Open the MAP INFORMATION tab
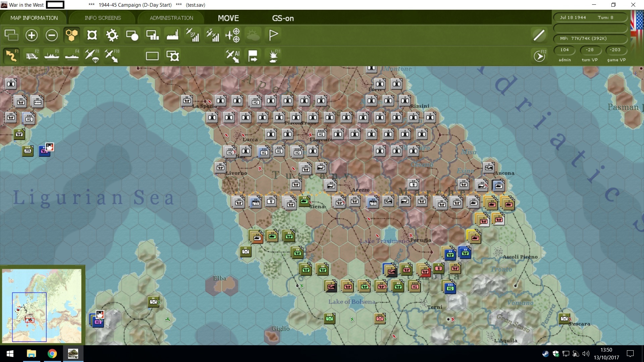 point(34,18)
